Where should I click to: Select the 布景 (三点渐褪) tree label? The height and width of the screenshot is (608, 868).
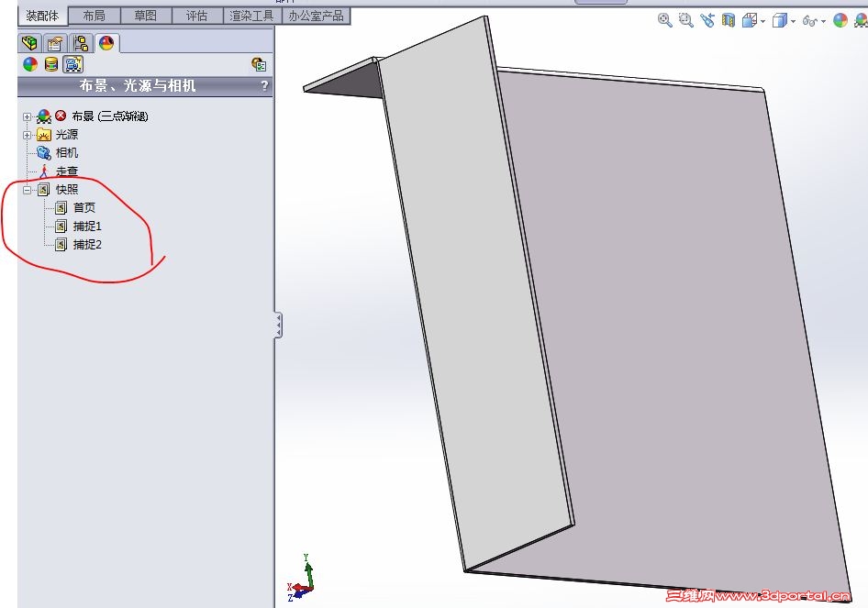point(110,116)
